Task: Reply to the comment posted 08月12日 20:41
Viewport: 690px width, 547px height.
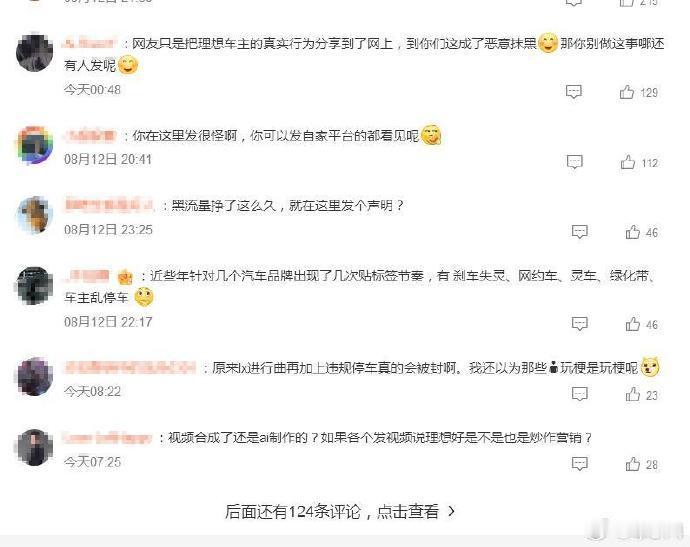Action: (x=575, y=162)
